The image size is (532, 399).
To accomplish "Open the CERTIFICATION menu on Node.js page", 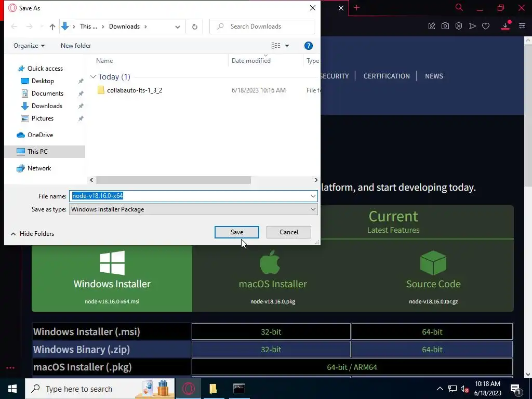I will coord(387,76).
